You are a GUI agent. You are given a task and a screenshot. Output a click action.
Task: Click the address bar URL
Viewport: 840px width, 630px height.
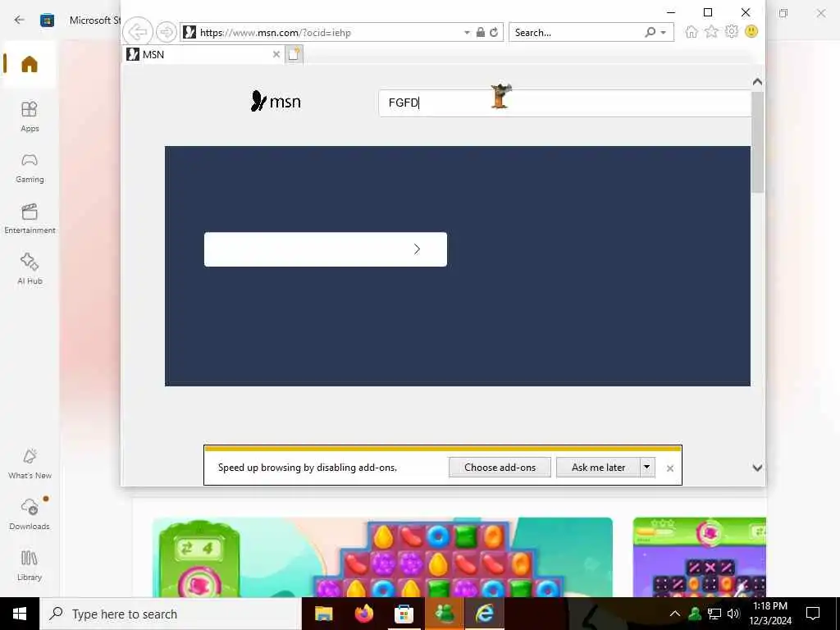276,33
